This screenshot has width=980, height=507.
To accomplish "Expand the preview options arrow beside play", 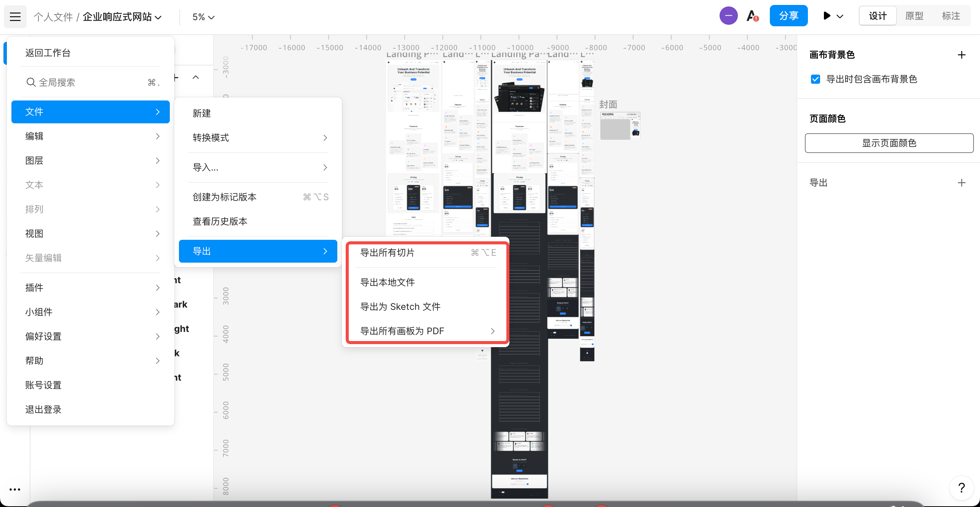I will (x=840, y=16).
